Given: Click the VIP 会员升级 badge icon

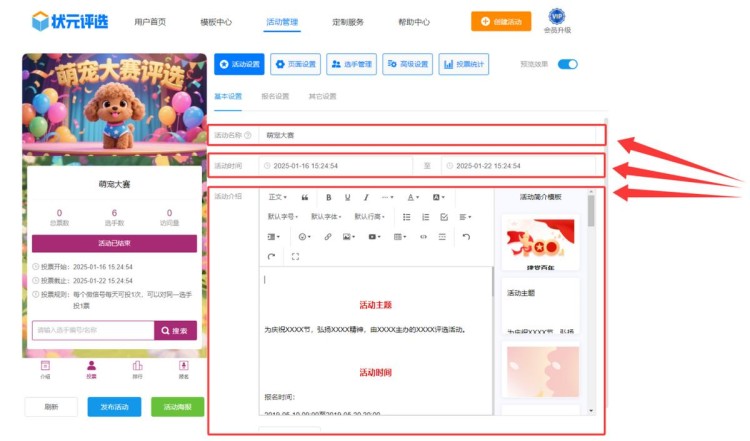Looking at the screenshot, I should coord(556,18).
